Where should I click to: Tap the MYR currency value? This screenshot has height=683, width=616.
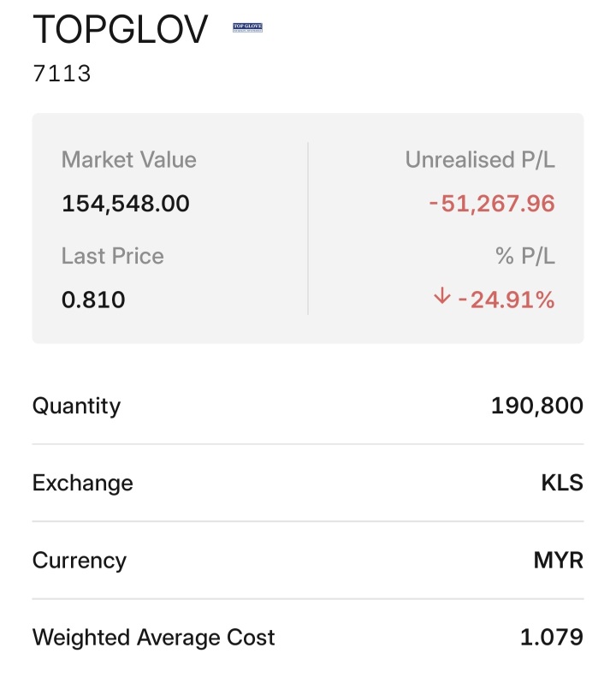point(558,560)
